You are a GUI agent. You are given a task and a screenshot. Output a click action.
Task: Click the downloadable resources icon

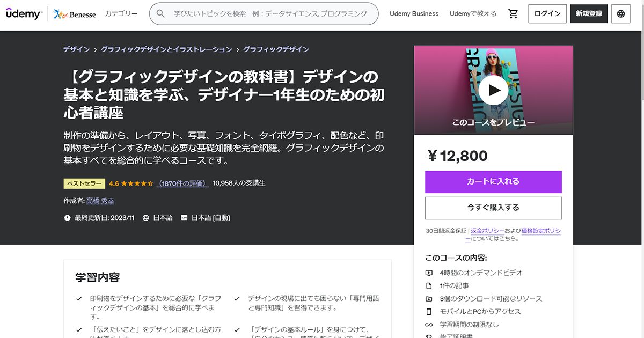coord(429,299)
